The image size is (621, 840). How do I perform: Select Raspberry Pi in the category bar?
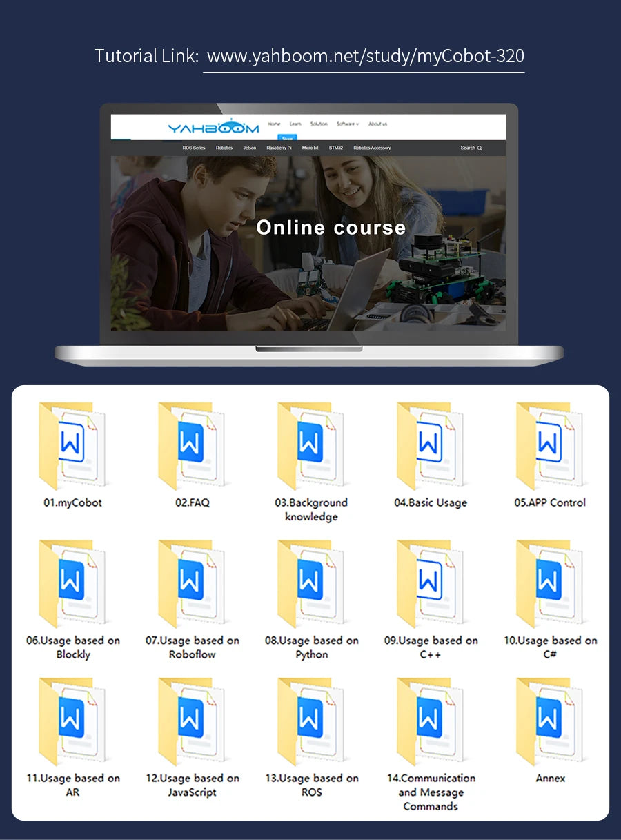click(279, 148)
